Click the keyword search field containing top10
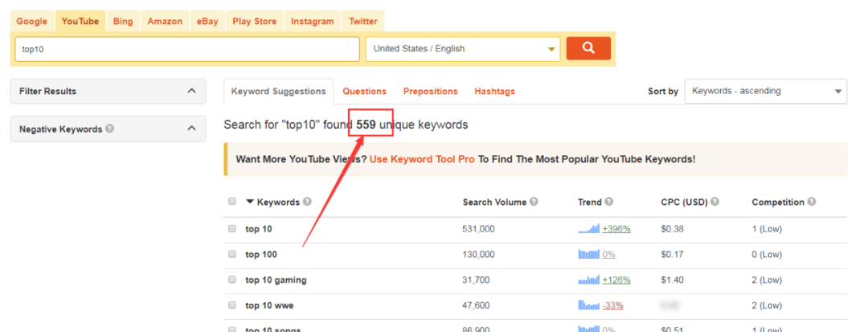The image size is (868, 332). [x=187, y=49]
